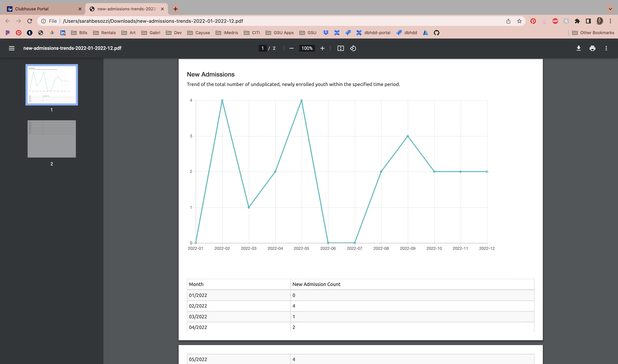
Task: Click the PDF zoom in plus icon
Action: pos(322,48)
